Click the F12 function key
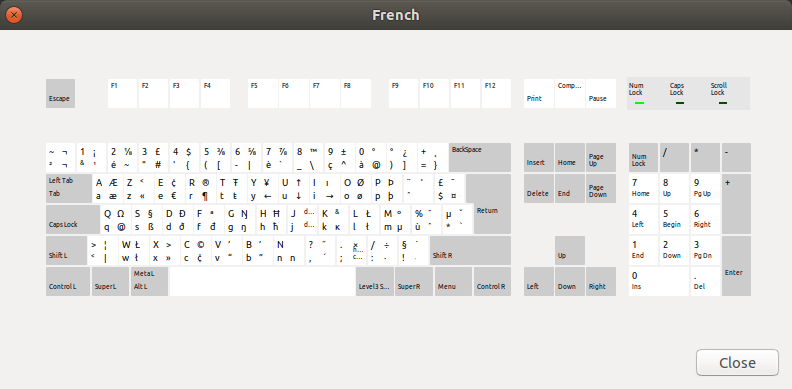792x389 pixels. tap(496, 93)
